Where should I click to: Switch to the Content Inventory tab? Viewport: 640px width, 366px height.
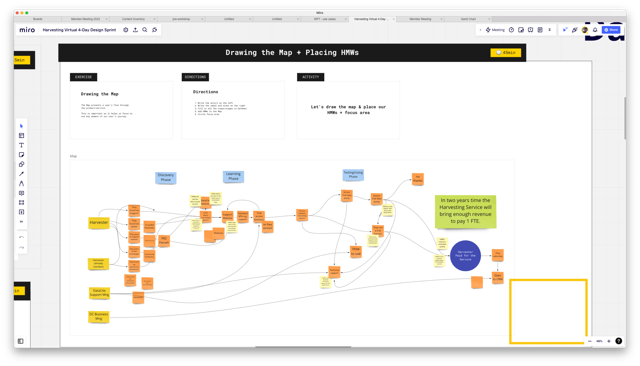point(133,19)
